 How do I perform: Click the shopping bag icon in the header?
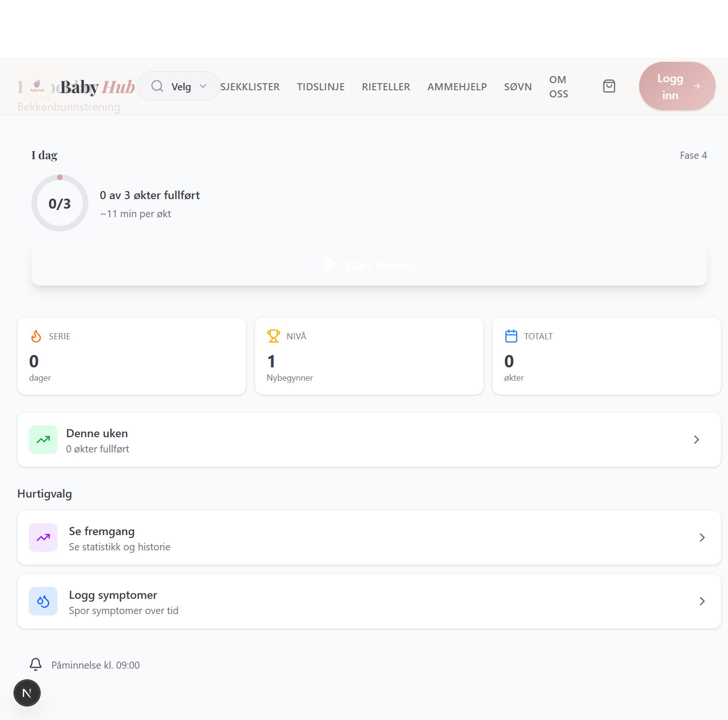[x=609, y=86]
